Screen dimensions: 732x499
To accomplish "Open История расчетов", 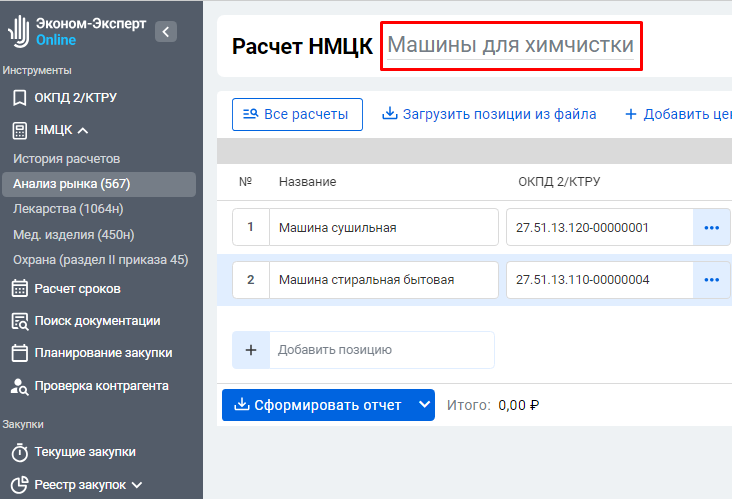I will point(67,159).
